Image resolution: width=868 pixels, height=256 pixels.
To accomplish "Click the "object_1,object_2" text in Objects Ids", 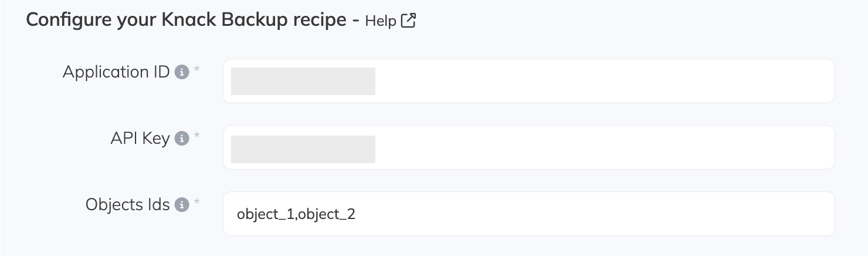I will click(296, 214).
